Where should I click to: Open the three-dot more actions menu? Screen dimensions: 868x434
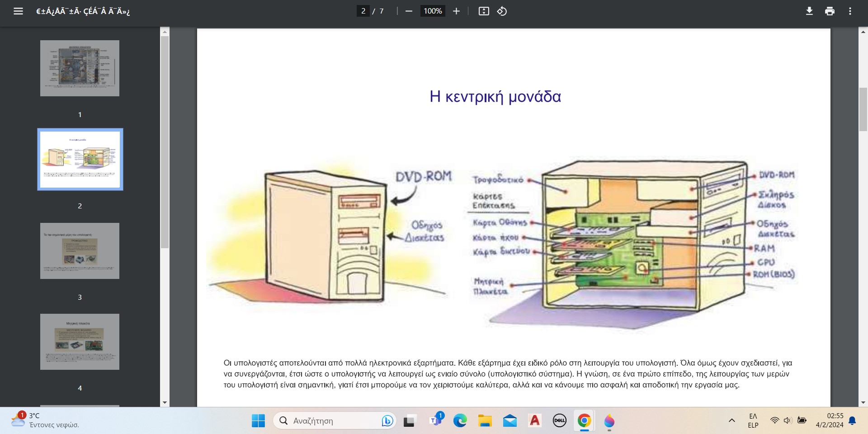click(x=850, y=11)
